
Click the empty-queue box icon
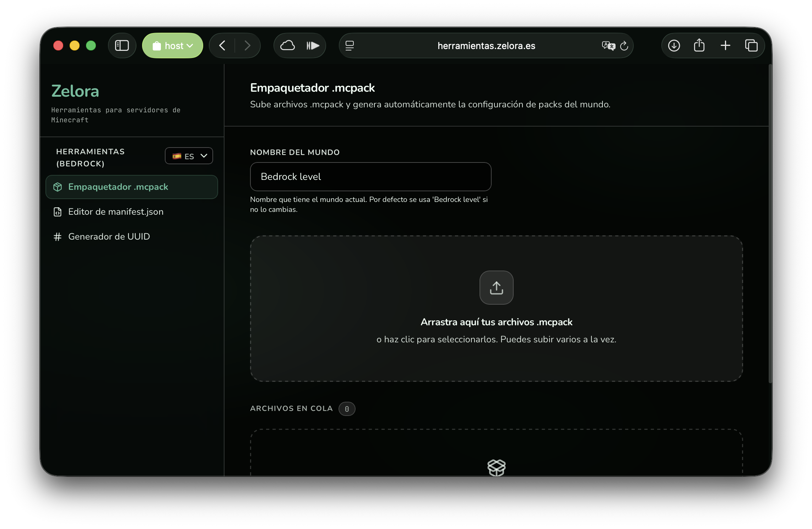[x=496, y=467]
